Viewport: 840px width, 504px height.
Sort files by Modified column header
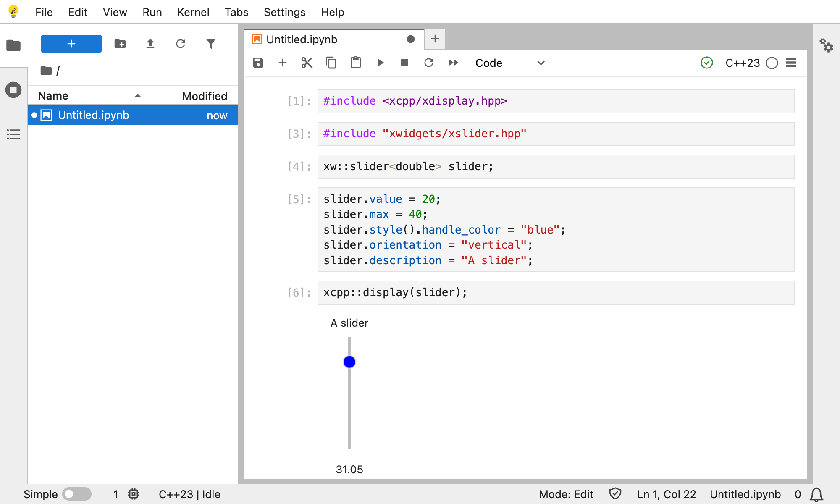(x=197, y=96)
